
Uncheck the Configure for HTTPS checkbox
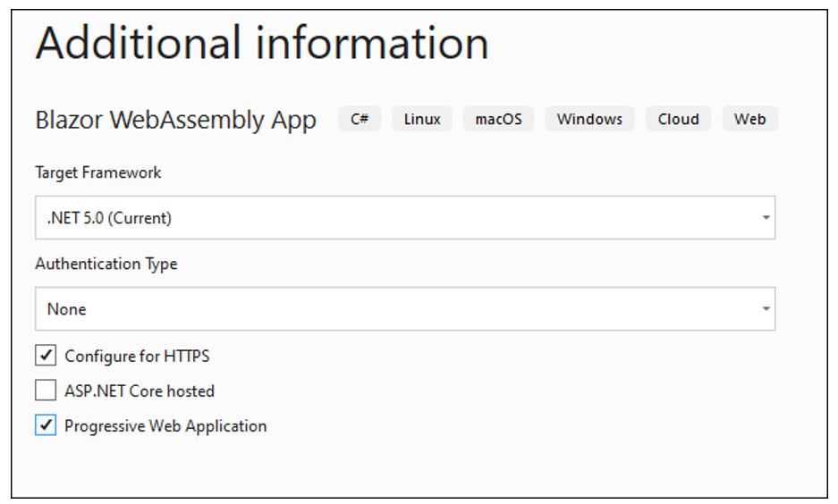pos(46,356)
